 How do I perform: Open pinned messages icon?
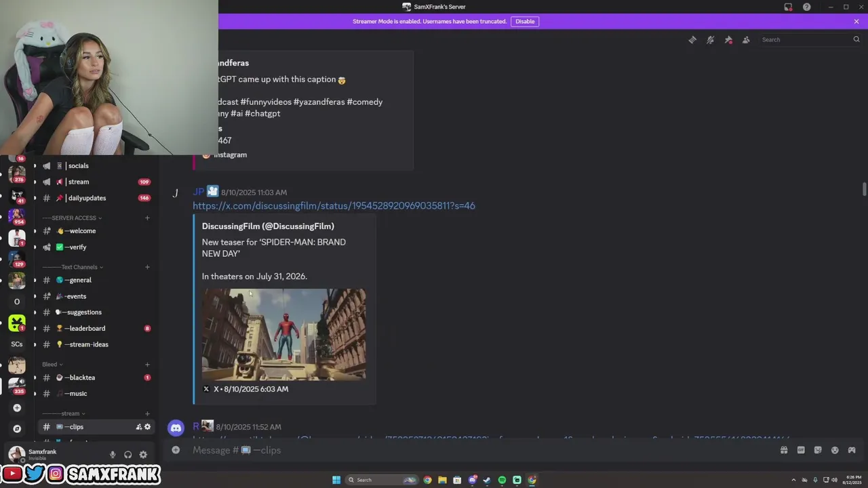pos(728,40)
